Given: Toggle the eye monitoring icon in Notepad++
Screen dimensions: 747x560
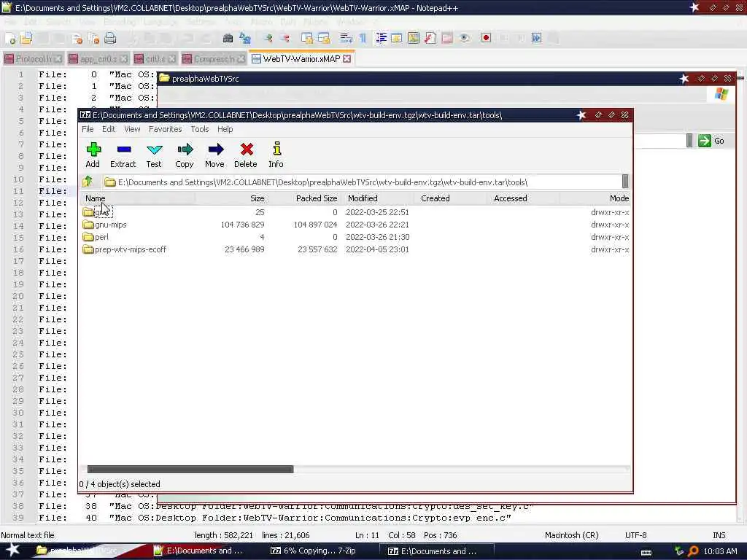Looking at the screenshot, I should (x=465, y=38).
